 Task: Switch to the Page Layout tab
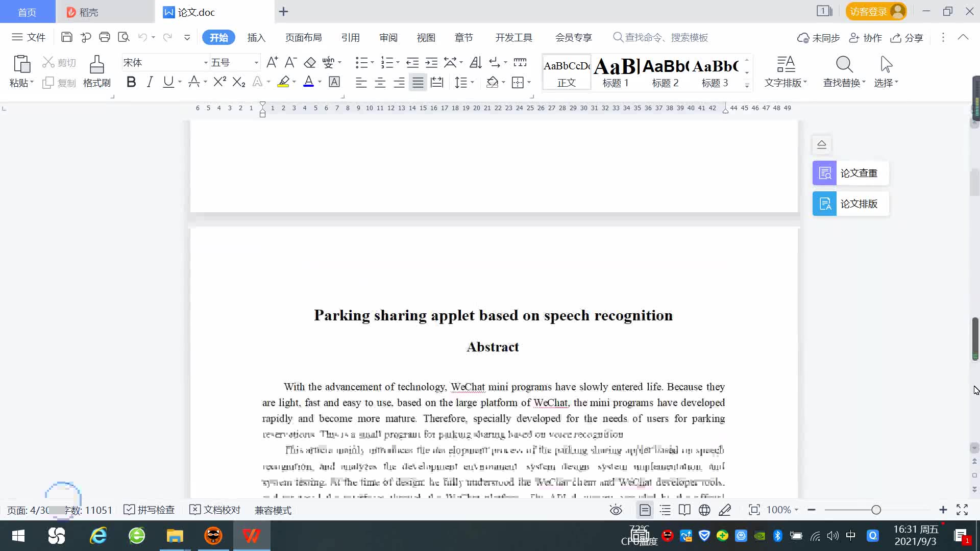pyautogui.click(x=303, y=37)
